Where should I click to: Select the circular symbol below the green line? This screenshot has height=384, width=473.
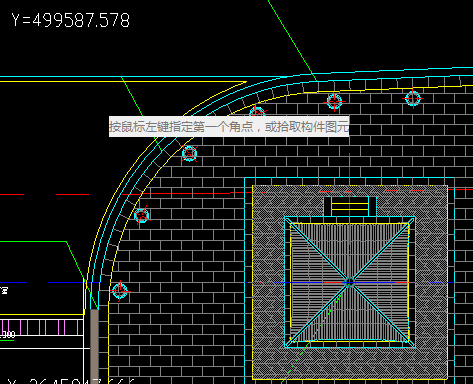click(334, 101)
